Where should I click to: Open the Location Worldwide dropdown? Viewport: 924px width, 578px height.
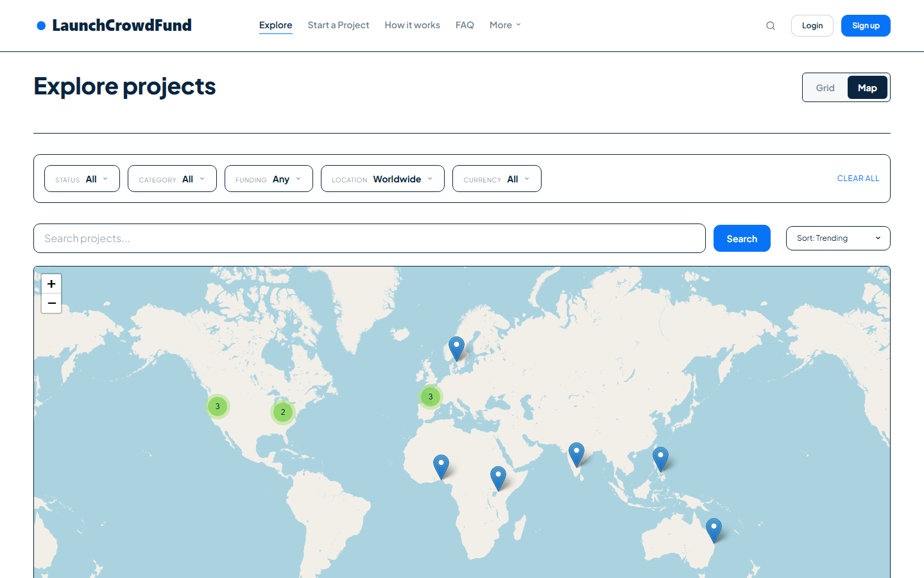(382, 179)
